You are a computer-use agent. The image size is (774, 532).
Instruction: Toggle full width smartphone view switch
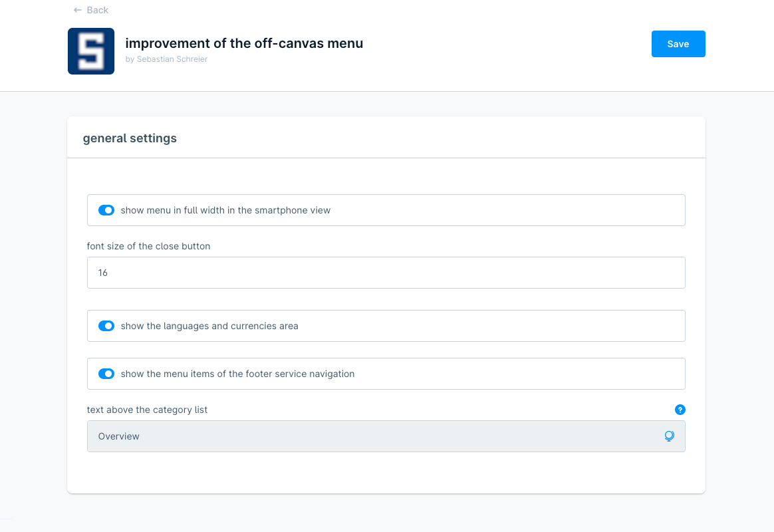[106, 210]
